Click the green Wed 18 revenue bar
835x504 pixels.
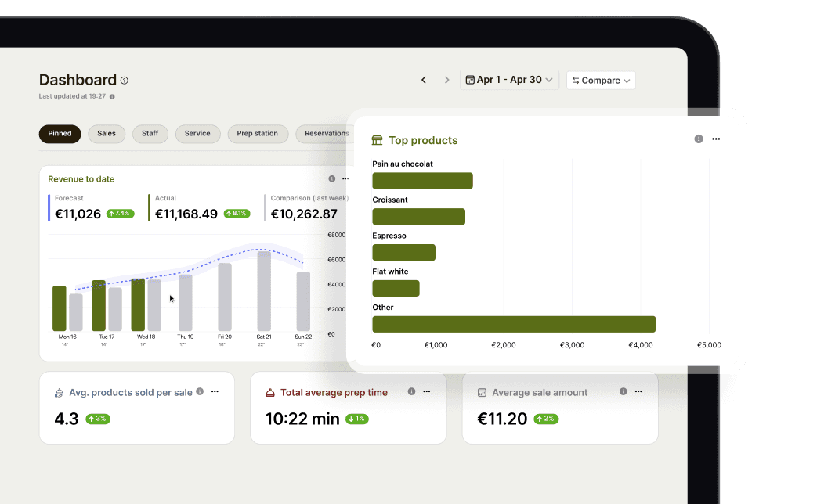138,305
